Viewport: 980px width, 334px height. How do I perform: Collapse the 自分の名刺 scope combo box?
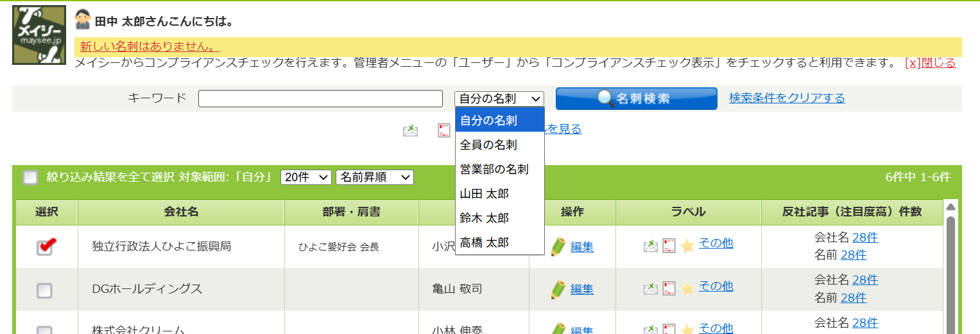499,98
